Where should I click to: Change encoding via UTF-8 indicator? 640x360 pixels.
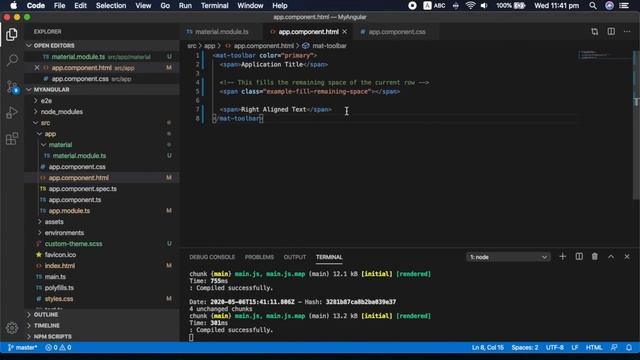coord(555,347)
